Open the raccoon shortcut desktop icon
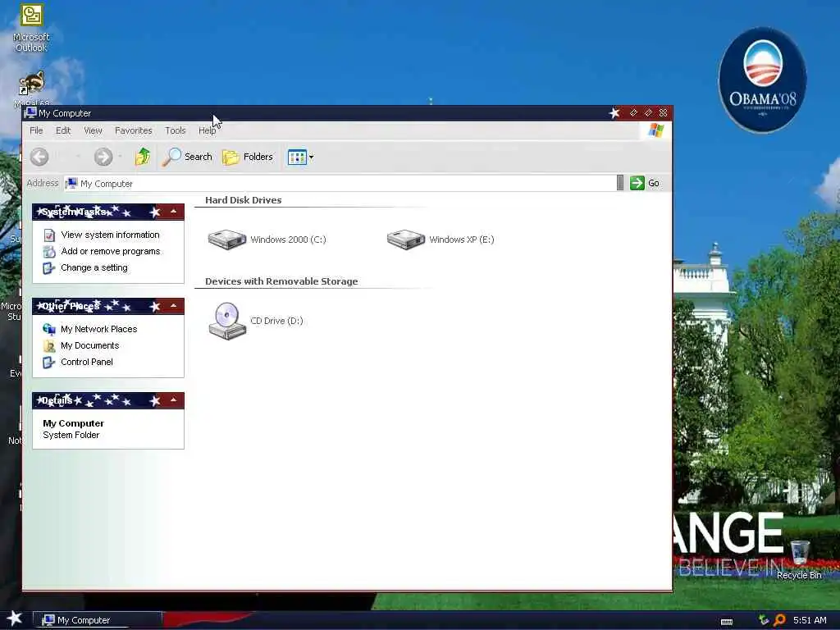The image size is (840, 630). [32, 89]
